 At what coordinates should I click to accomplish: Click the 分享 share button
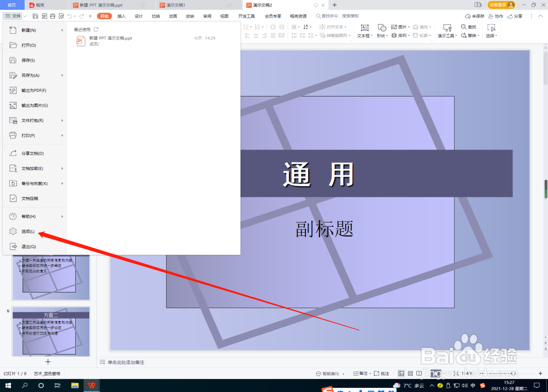pos(515,16)
